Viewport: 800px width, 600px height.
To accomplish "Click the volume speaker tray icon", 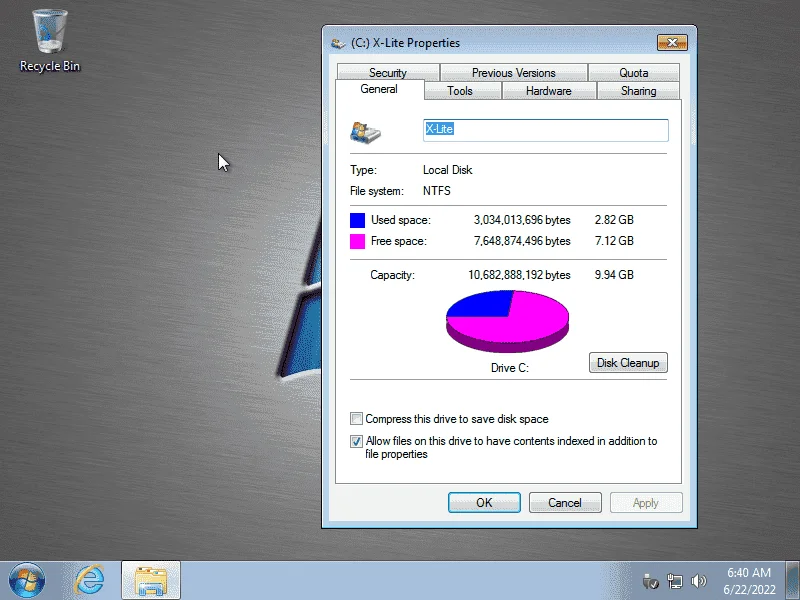I will 698,581.
